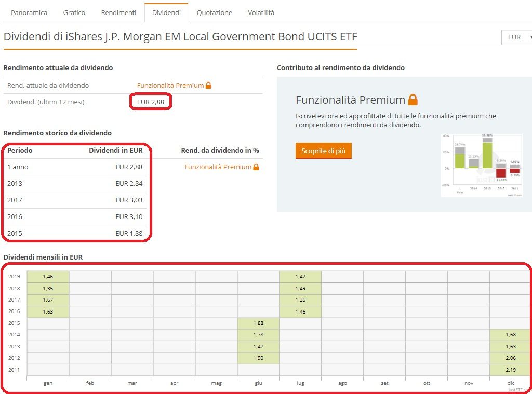
Task: Select the Dividendi tab
Action: point(166,12)
